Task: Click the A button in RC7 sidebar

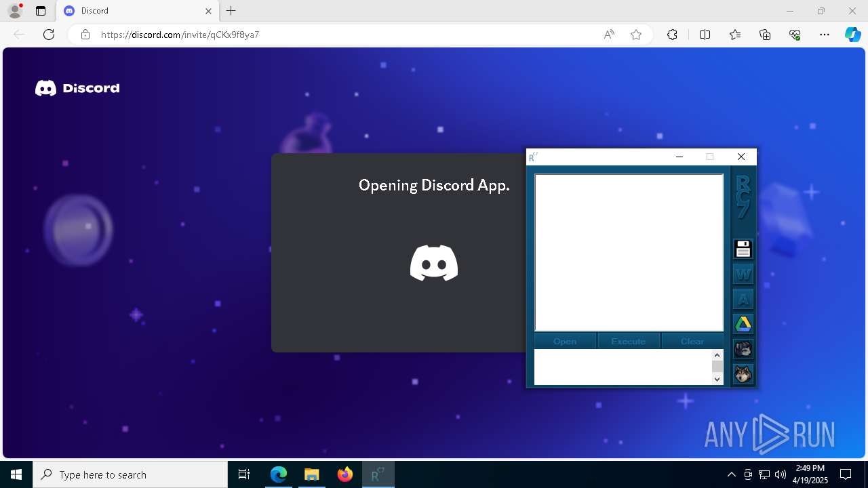Action: pos(743,299)
